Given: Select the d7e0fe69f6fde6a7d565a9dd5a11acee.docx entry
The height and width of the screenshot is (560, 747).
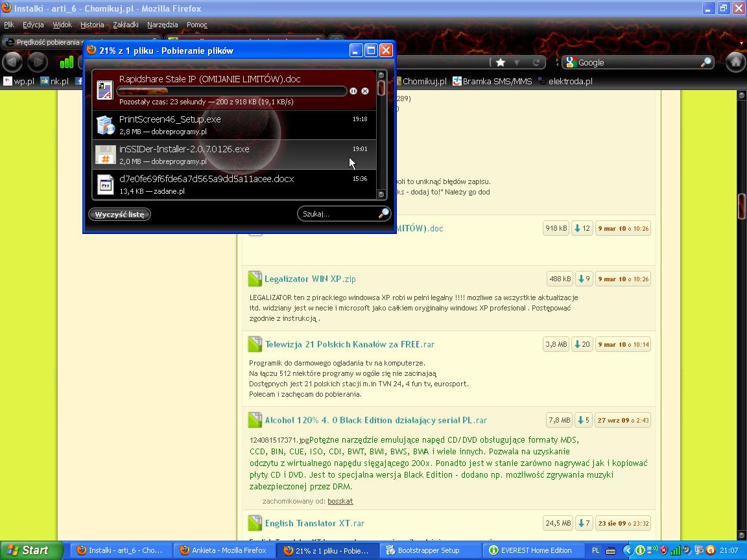Looking at the screenshot, I should pyautogui.click(x=234, y=185).
